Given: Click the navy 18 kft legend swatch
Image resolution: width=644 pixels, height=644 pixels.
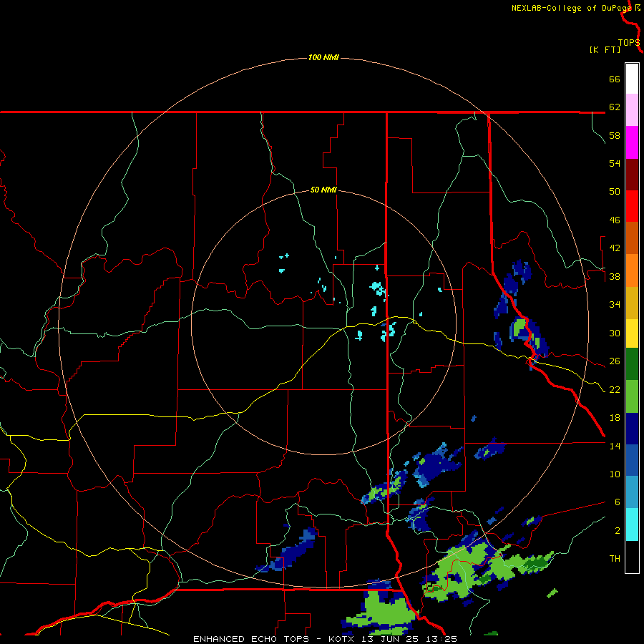Looking at the screenshot, I should pos(632,429).
